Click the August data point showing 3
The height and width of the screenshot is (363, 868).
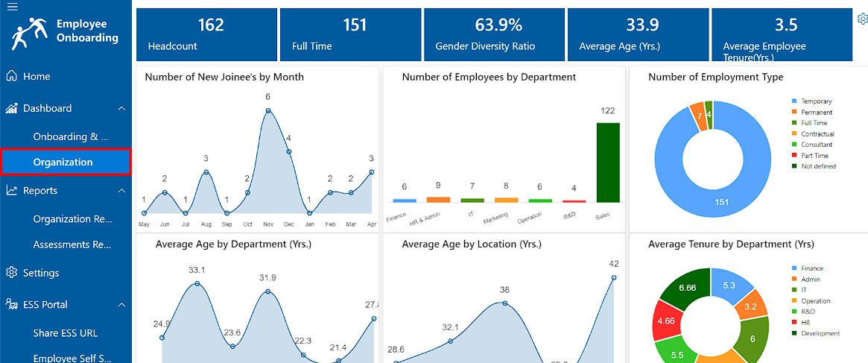click(x=206, y=171)
